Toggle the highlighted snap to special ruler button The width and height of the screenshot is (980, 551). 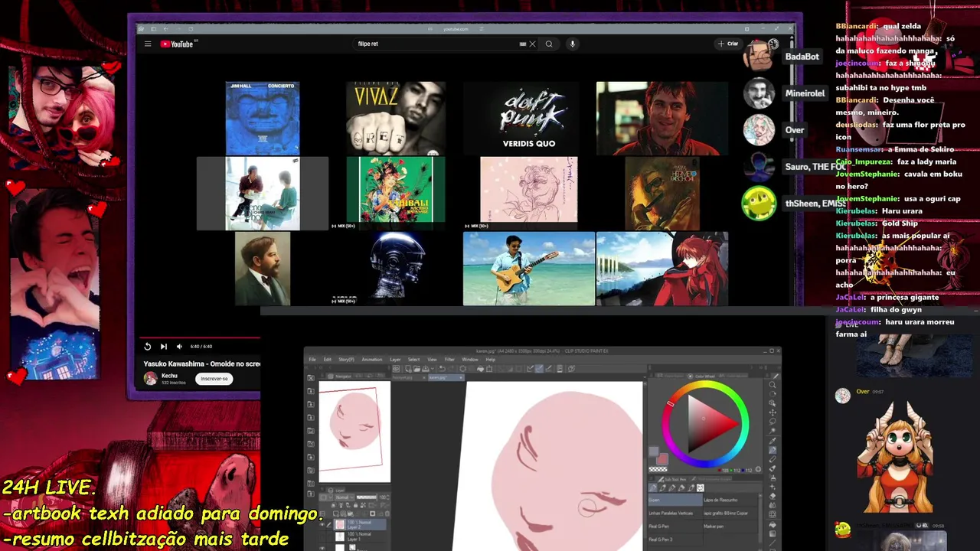pos(539,369)
